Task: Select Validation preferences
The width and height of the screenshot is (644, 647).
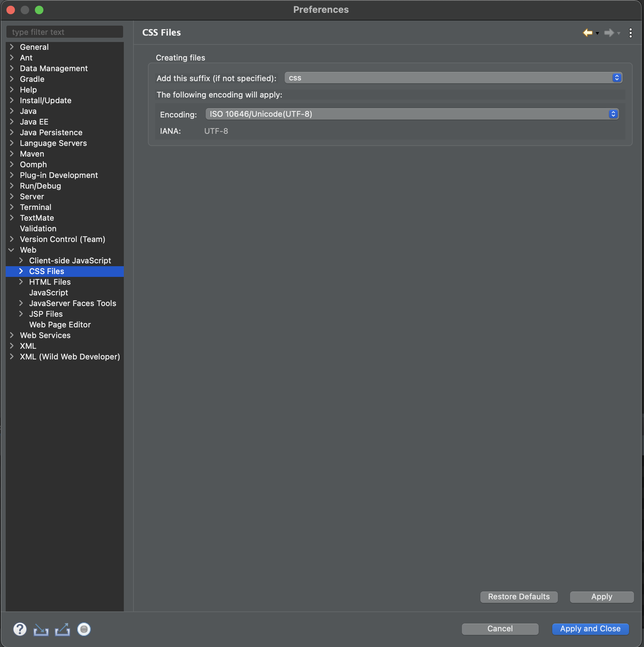Action: point(38,228)
